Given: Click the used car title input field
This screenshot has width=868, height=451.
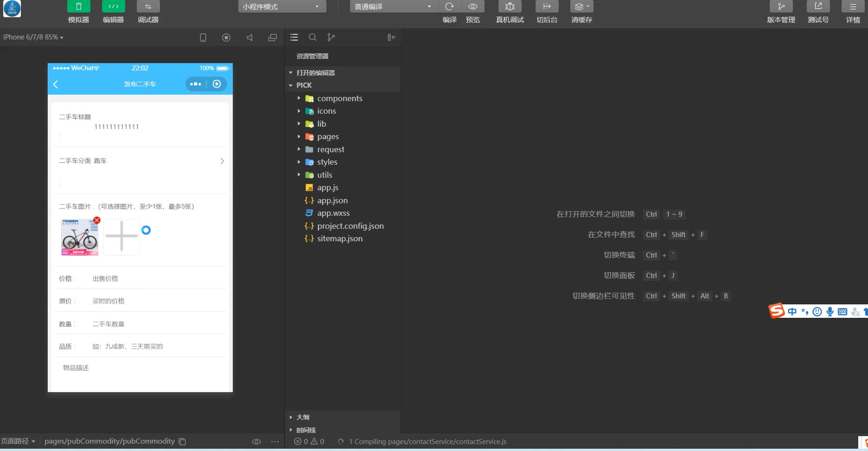Looking at the screenshot, I should [160, 127].
